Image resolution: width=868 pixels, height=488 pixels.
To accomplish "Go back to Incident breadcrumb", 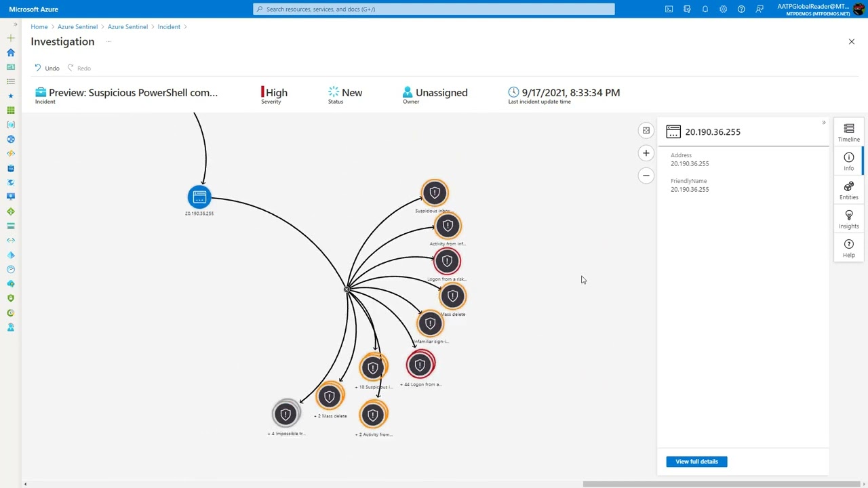I will (x=169, y=26).
